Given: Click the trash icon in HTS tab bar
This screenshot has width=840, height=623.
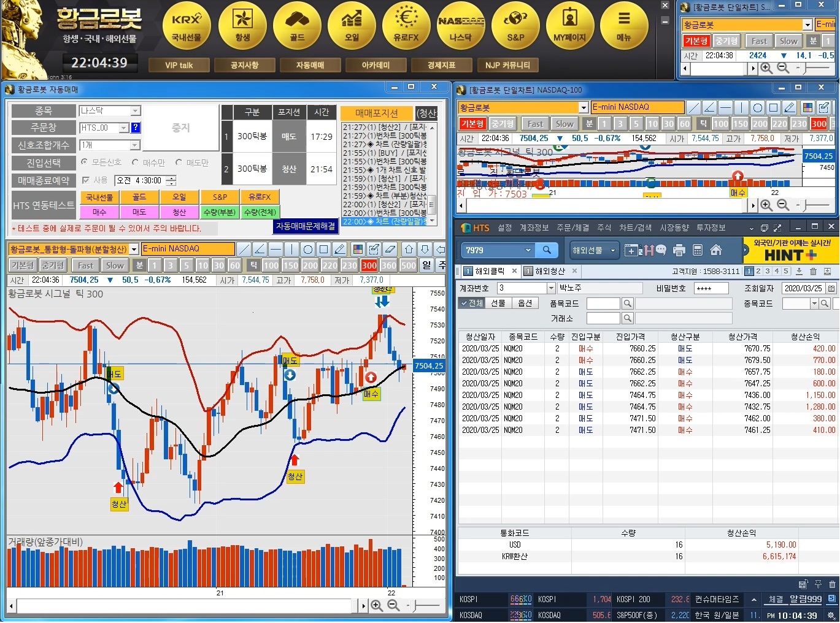Looking at the screenshot, I should click(x=813, y=271).
